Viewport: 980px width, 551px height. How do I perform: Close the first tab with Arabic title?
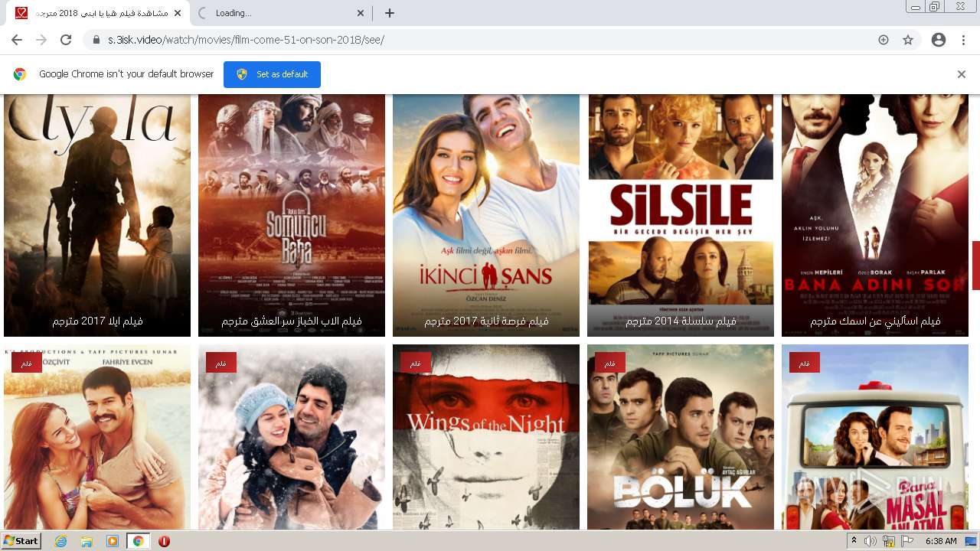coord(178,13)
